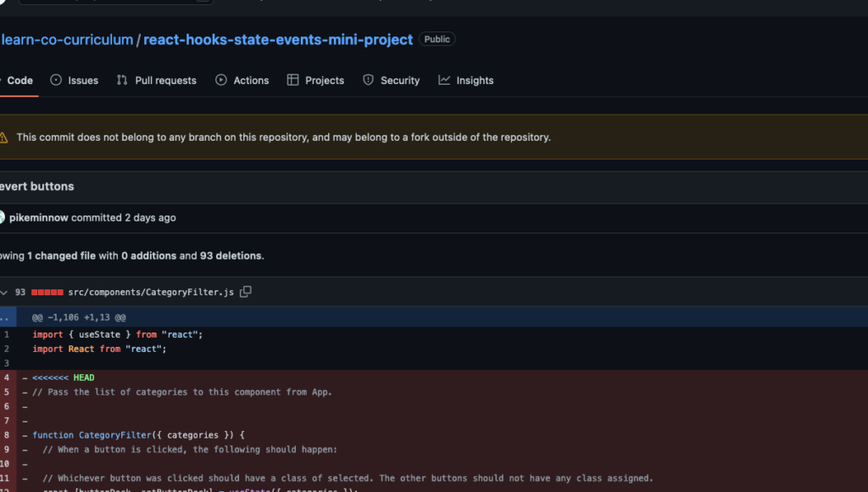Screen dimensions: 868x492
Task: Click the '@@ -1,106 +1,13 @@' hunk header
Action: click(79, 317)
